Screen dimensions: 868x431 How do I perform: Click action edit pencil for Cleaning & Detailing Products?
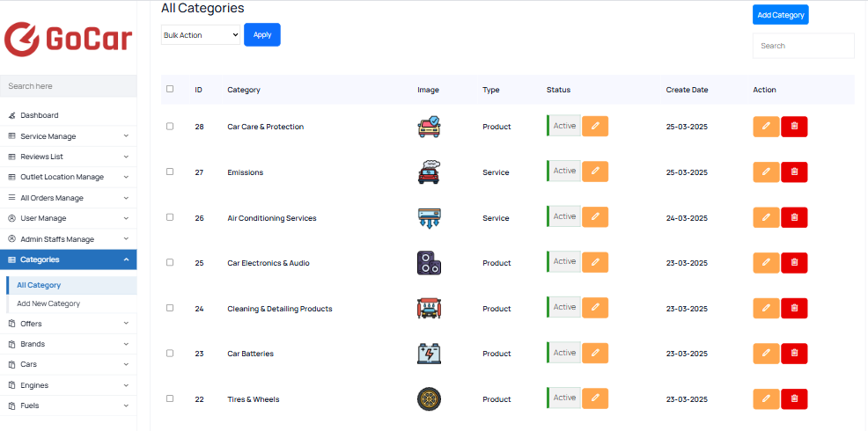766,308
